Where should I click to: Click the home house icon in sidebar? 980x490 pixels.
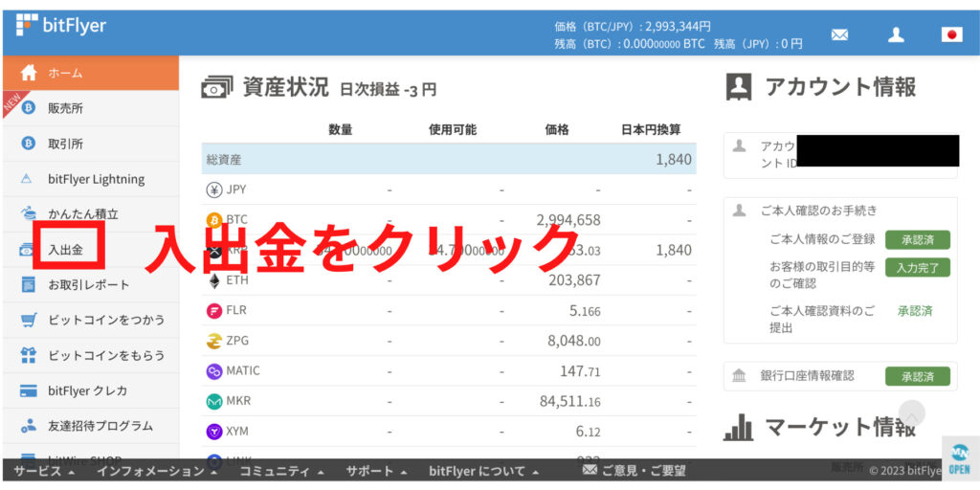click(x=29, y=73)
